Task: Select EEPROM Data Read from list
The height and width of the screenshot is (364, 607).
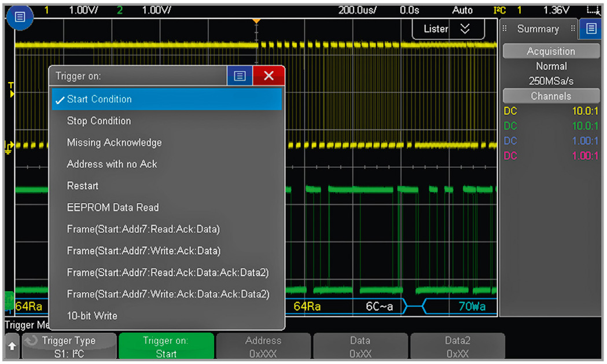Action: tap(112, 207)
